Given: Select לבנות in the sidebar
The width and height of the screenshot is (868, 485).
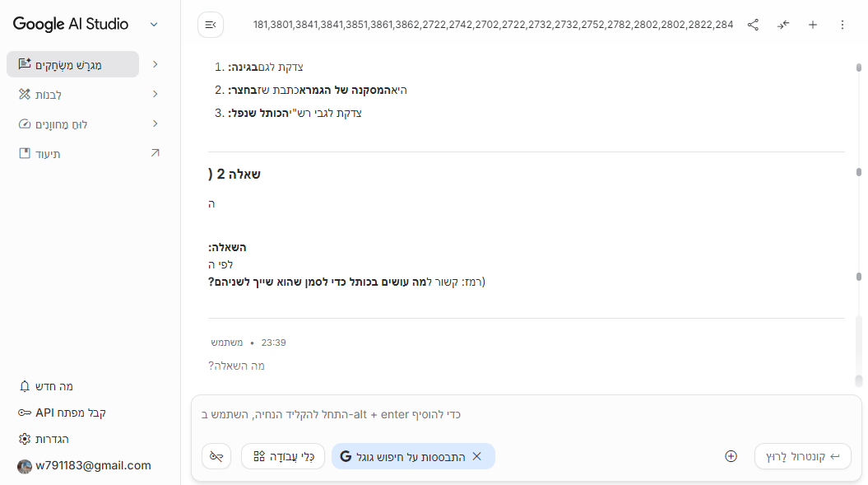Looking at the screenshot, I should (x=48, y=95).
